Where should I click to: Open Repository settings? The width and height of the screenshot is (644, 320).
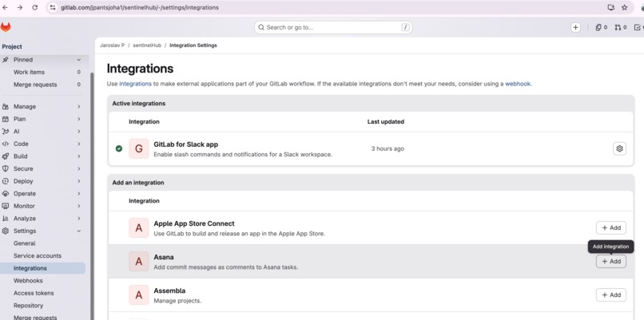click(x=42, y=306)
